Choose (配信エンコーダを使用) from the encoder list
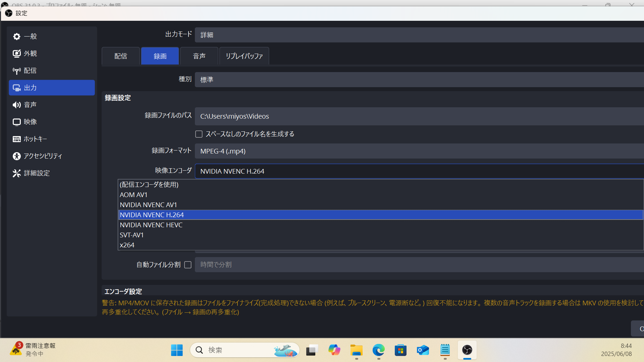 (x=381, y=185)
